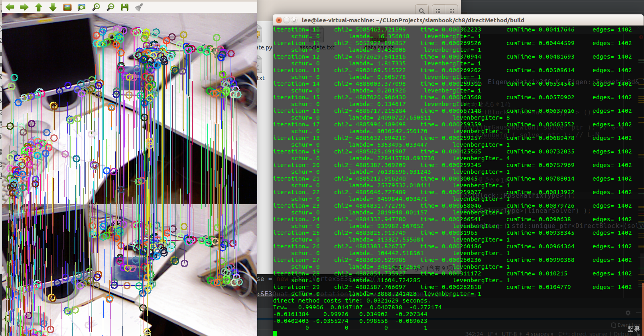Image resolution: width=644 pixels, height=336 pixels.
Task: Open the Event Log in CLion
Action: pyautogui.click(x=625, y=325)
